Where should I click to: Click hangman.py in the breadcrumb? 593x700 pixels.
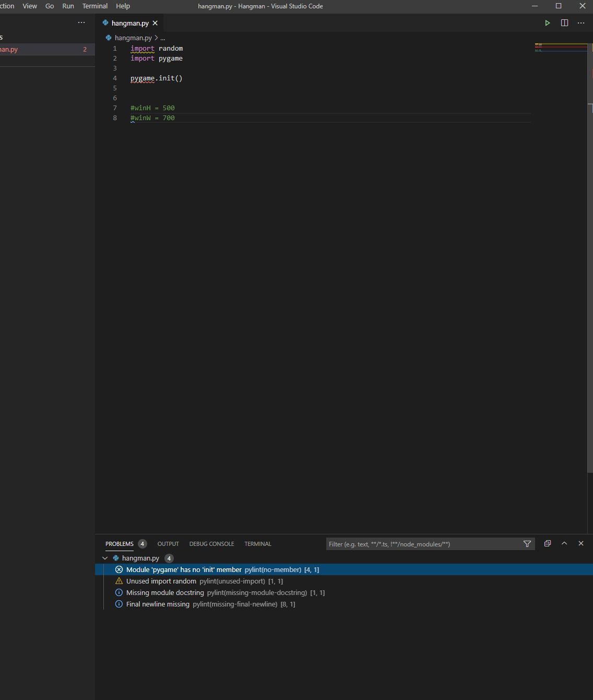[133, 38]
